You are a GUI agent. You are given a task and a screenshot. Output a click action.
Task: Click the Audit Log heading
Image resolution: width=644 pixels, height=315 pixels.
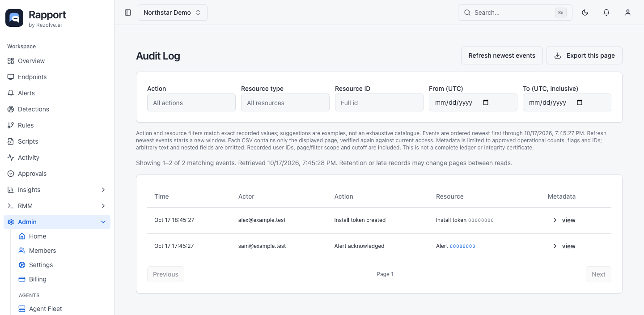tap(158, 56)
